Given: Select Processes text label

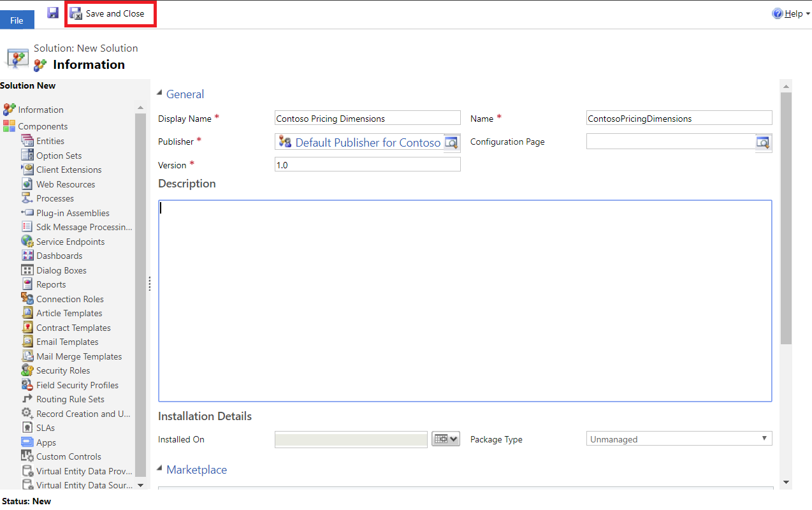Looking at the screenshot, I should coord(55,198).
